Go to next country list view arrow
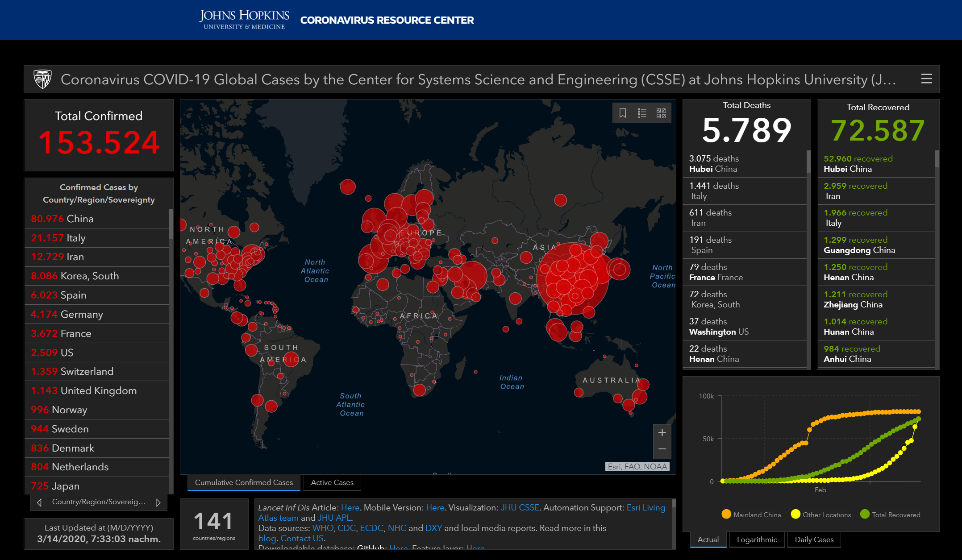 (x=158, y=502)
